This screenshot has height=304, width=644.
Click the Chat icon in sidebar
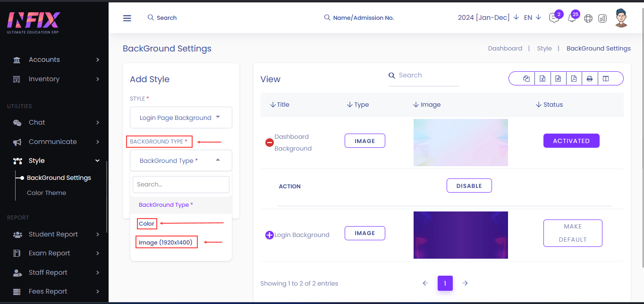coord(17,123)
